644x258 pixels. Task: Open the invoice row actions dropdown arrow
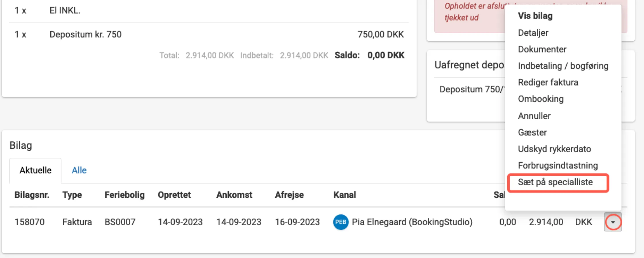[612, 222]
